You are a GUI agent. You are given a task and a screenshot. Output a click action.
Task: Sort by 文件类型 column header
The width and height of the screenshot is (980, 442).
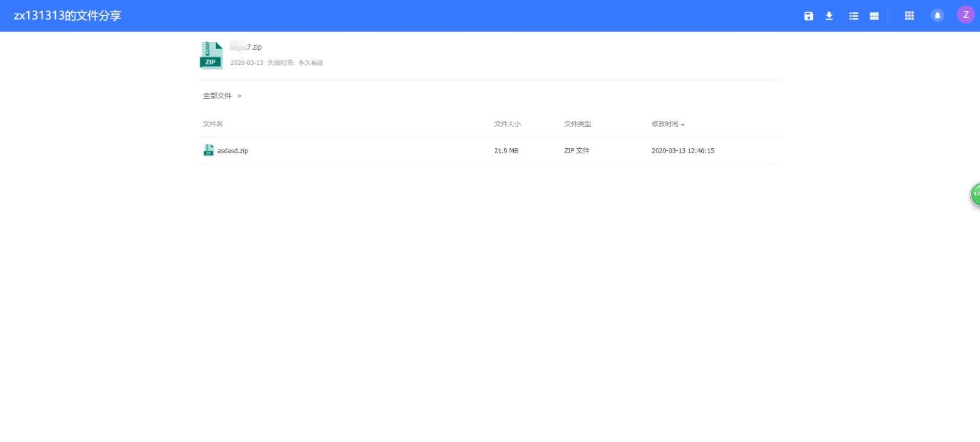pyautogui.click(x=577, y=124)
